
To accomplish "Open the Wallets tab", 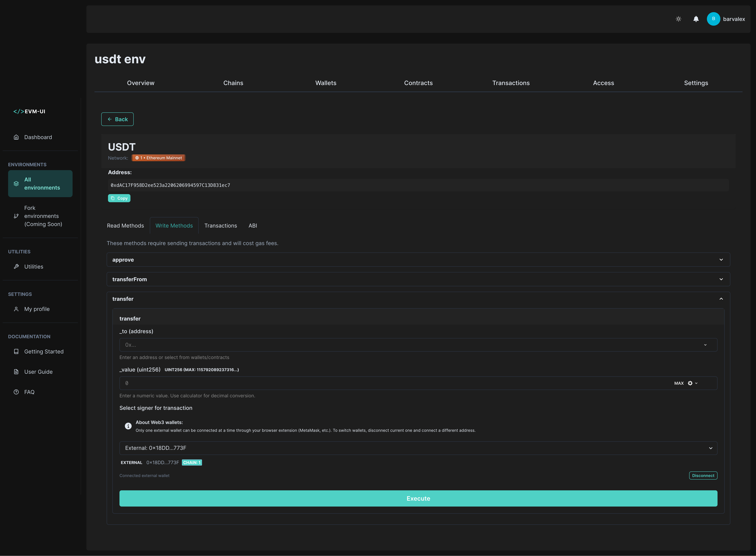I will (x=326, y=83).
